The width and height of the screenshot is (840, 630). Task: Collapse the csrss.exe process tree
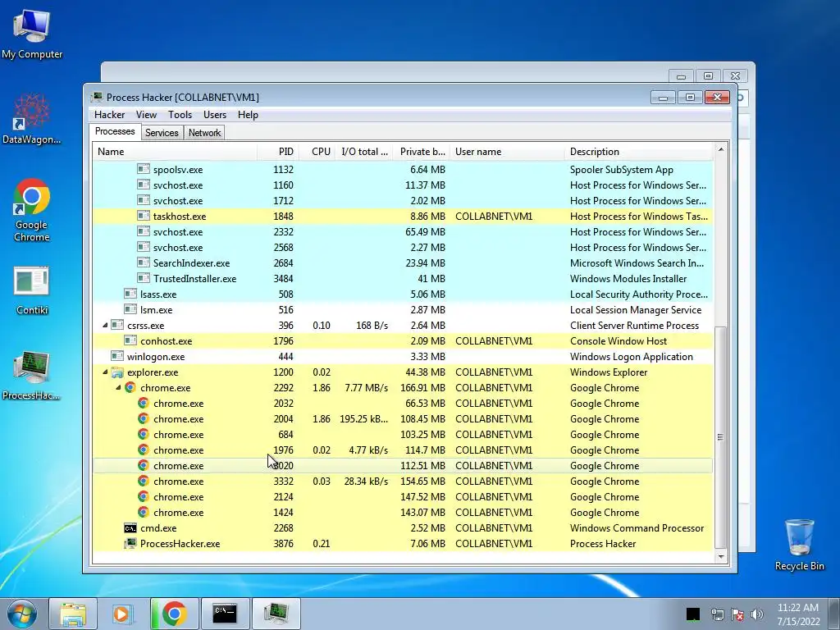105,325
